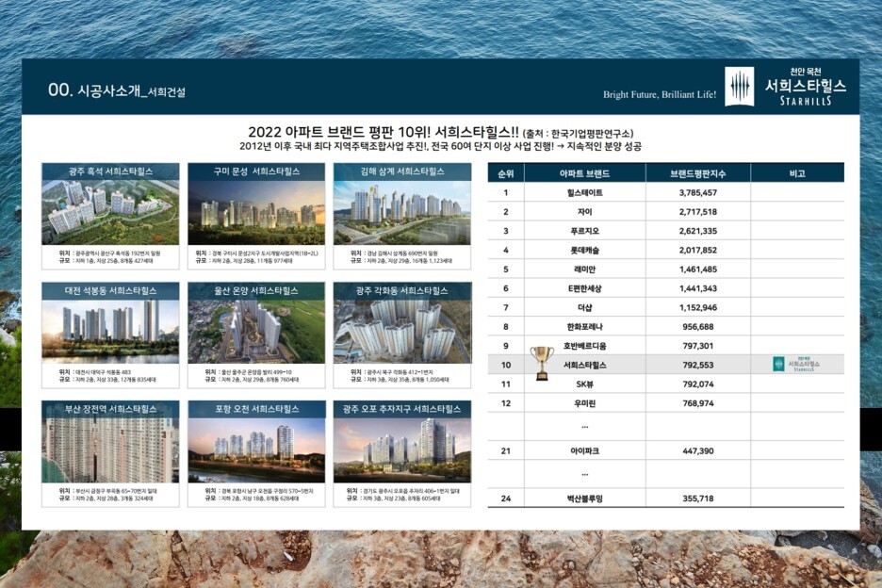Click small Starhills logo in 비고 column

pyautogui.click(x=797, y=364)
